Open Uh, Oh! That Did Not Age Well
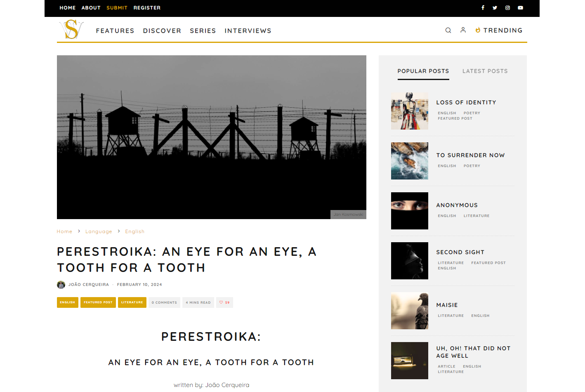Viewport: 585px width, 392px height. (474, 352)
